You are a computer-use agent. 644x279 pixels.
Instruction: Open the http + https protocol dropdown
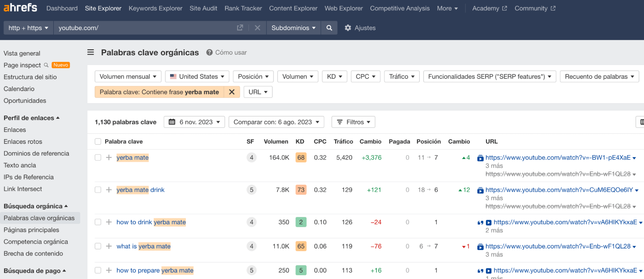(28, 28)
